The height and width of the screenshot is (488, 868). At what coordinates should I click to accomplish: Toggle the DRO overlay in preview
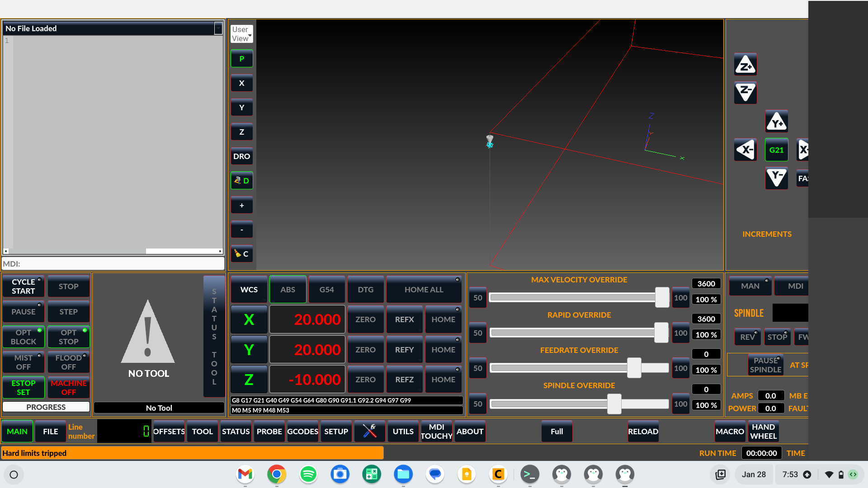(242, 156)
